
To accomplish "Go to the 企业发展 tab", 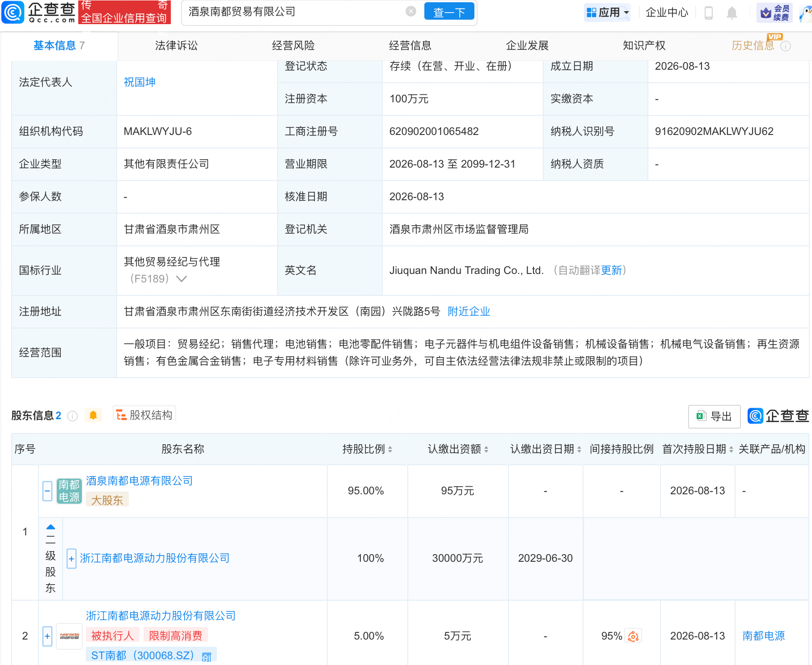I will (x=527, y=46).
